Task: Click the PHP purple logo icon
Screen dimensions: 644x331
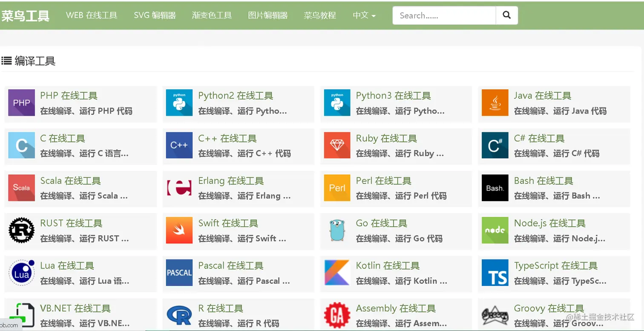Action: pos(22,103)
